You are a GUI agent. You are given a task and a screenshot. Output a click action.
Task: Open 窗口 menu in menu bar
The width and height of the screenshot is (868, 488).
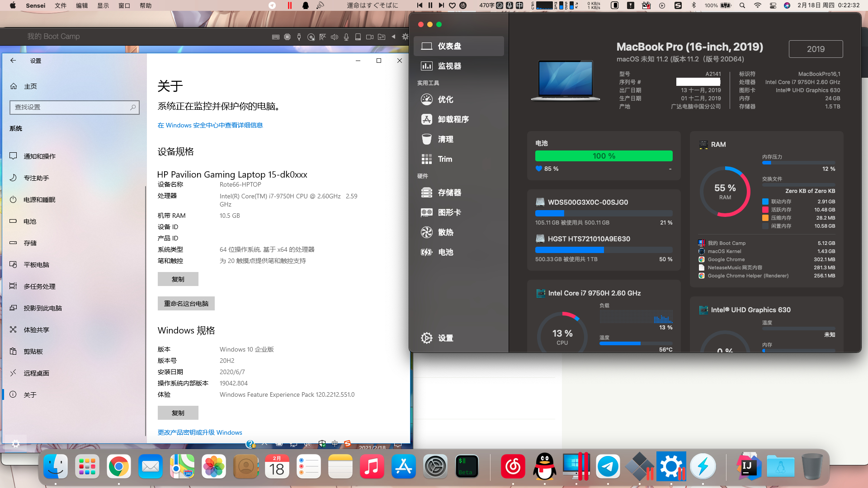(x=124, y=5)
